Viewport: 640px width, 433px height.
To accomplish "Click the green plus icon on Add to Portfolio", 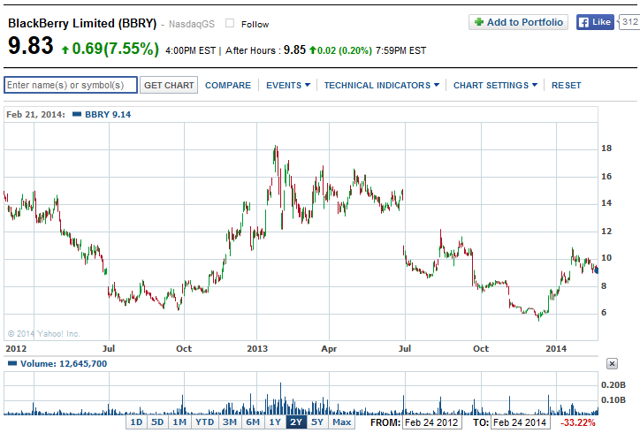I will [x=479, y=22].
